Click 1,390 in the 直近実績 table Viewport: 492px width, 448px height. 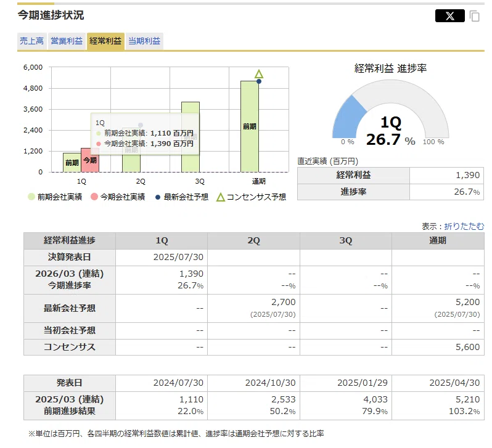[467, 175]
